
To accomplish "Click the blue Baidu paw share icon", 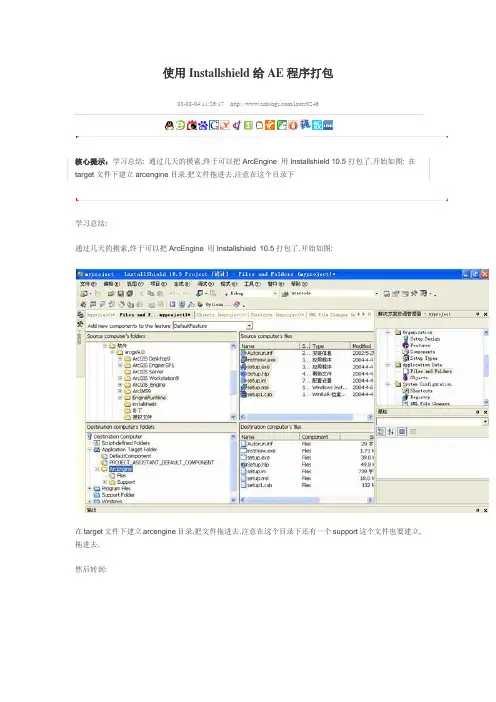I will [203, 126].
